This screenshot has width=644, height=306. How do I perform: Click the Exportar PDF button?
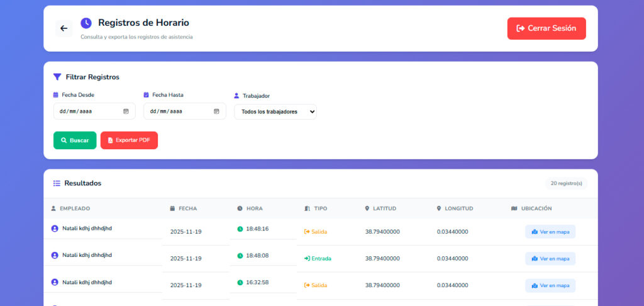tap(129, 140)
